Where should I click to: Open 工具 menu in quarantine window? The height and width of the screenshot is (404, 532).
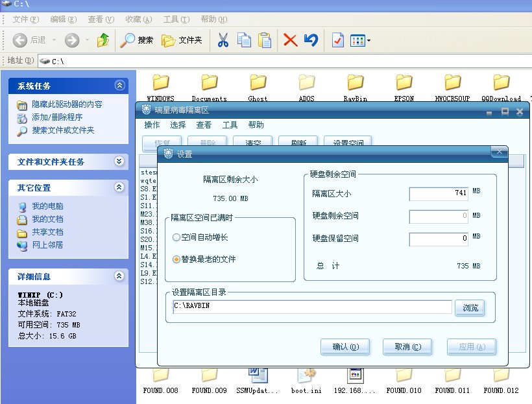(x=230, y=125)
